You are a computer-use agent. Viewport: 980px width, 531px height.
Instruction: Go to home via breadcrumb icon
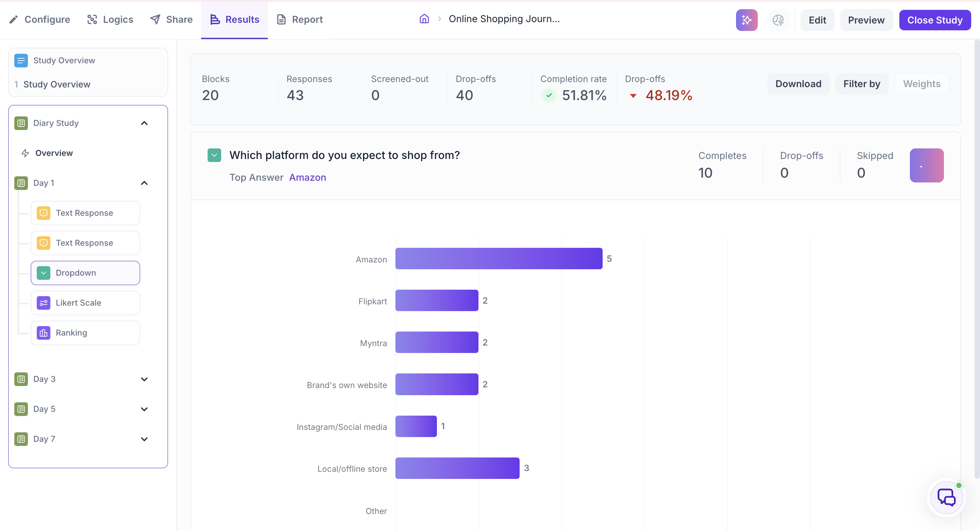[x=424, y=19]
